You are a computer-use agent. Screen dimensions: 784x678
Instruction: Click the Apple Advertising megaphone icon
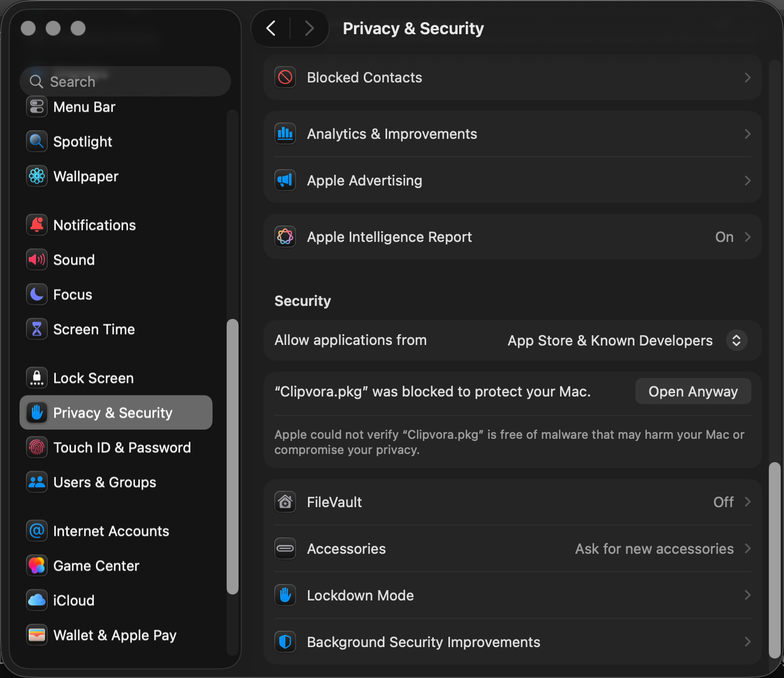pos(285,181)
